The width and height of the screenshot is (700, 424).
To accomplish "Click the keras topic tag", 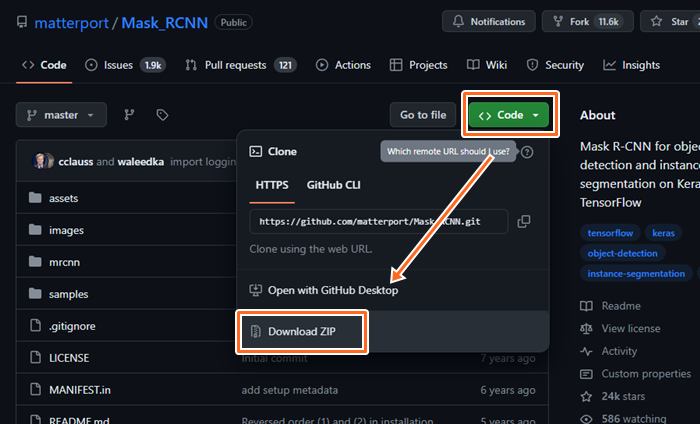I will 663,233.
